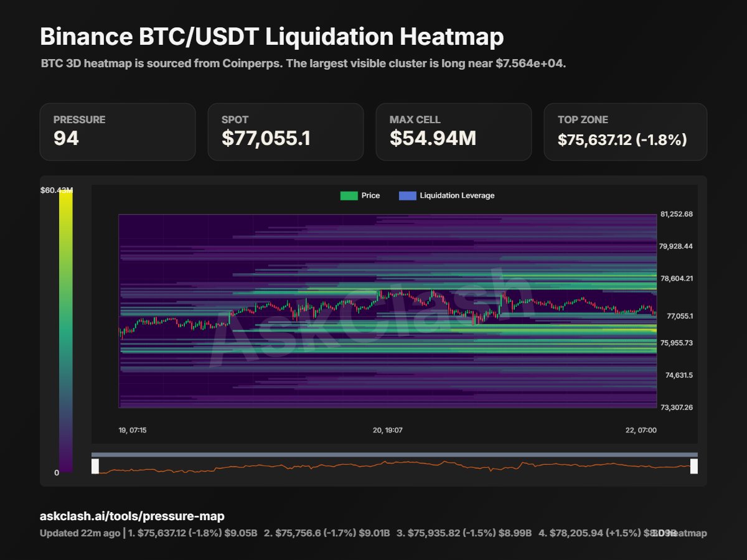
Task: Click the heading Binance BTC/USDT Liquidation Heatmap
Action: point(272,37)
